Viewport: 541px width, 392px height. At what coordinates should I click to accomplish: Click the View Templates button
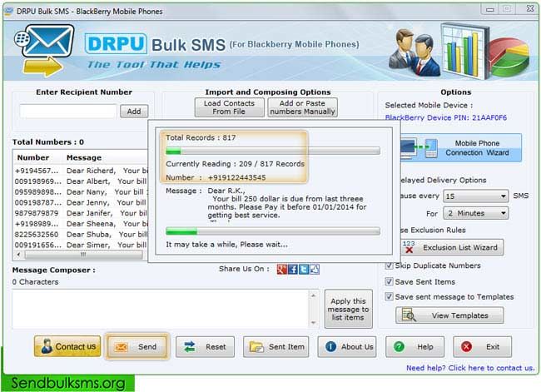(x=449, y=315)
